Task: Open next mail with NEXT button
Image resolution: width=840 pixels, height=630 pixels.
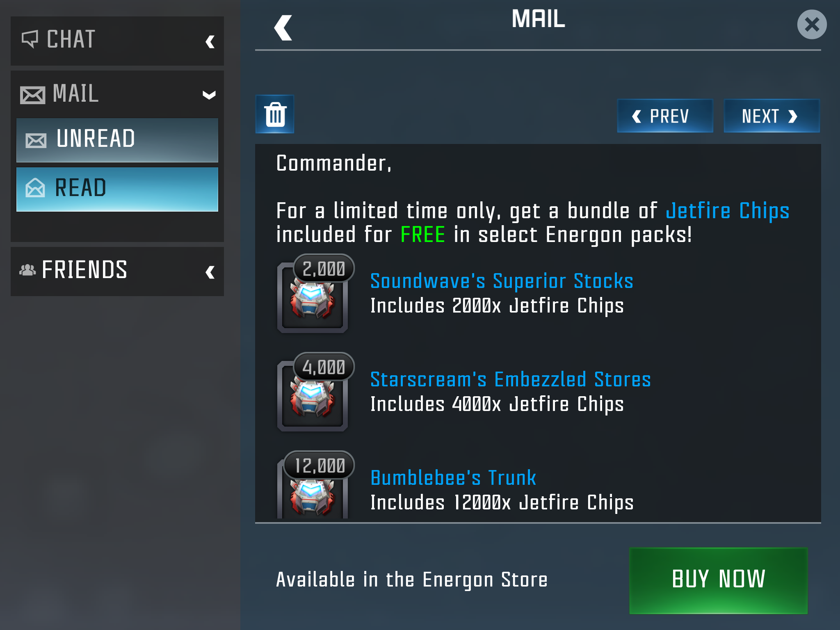Action: pyautogui.click(x=772, y=116)
